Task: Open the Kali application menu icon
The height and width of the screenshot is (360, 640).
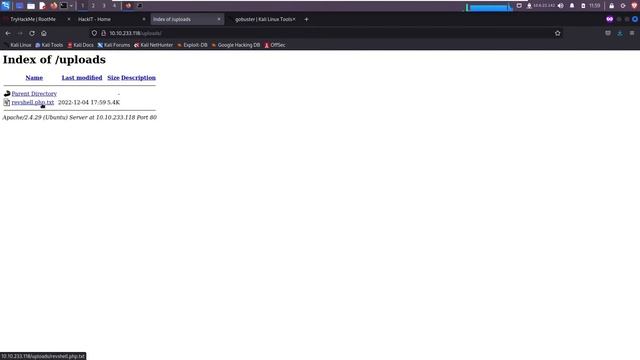Action: 6,6
